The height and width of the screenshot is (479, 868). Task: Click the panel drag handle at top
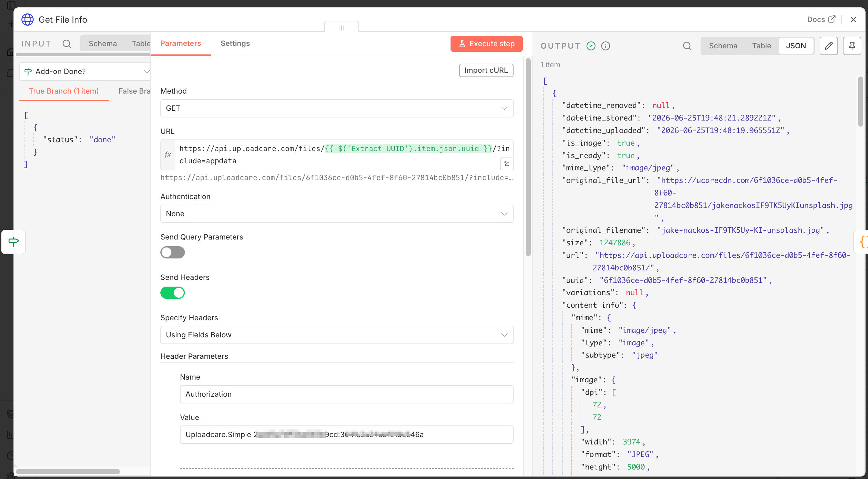point(341,28)
